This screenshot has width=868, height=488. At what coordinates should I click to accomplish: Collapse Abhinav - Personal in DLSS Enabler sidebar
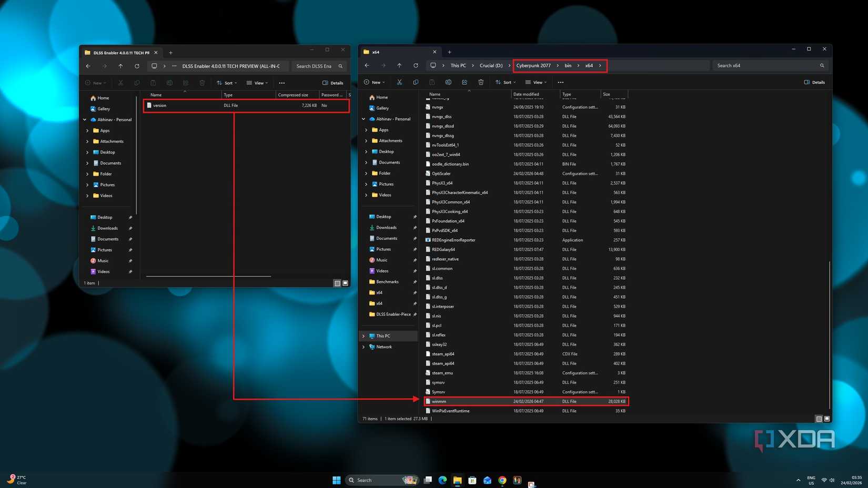(x=85, y=120)
